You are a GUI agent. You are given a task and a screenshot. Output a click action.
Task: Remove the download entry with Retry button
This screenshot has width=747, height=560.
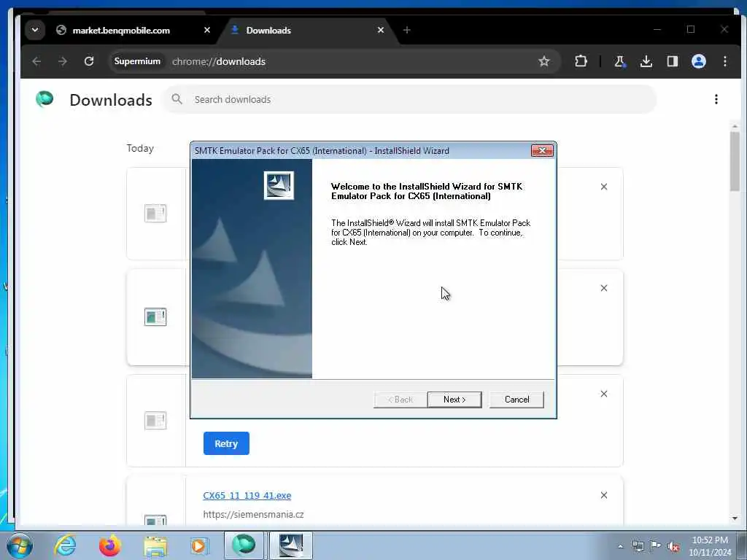tap(603, 394)
